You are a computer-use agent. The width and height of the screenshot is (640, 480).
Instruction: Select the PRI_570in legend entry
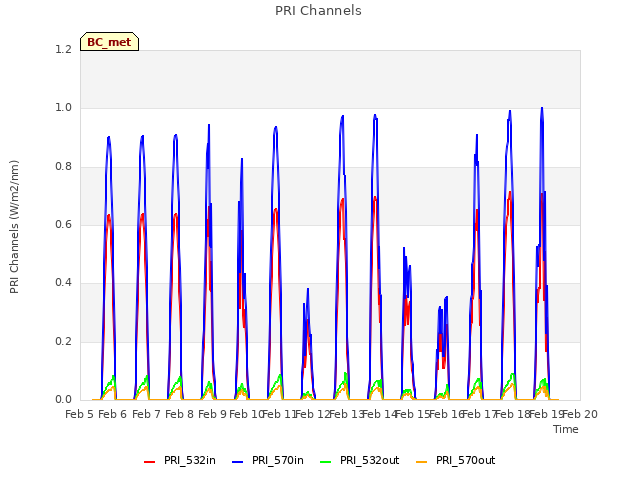click(x=267, y=460)
